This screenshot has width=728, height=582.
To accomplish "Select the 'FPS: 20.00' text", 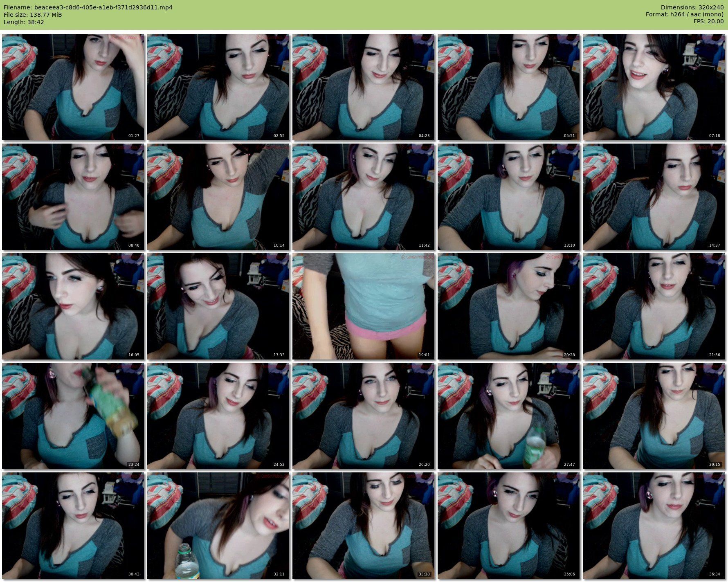I will (x=709, y=22).
